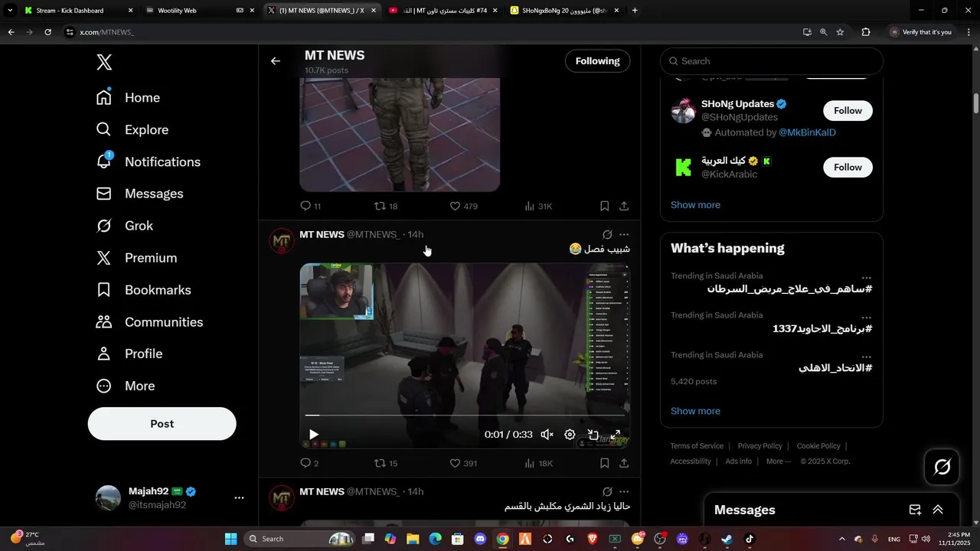The height and width of the screenshot is (551, 980).
Task: Bookmark the post with 479 likes
Action: click(604, 206)
